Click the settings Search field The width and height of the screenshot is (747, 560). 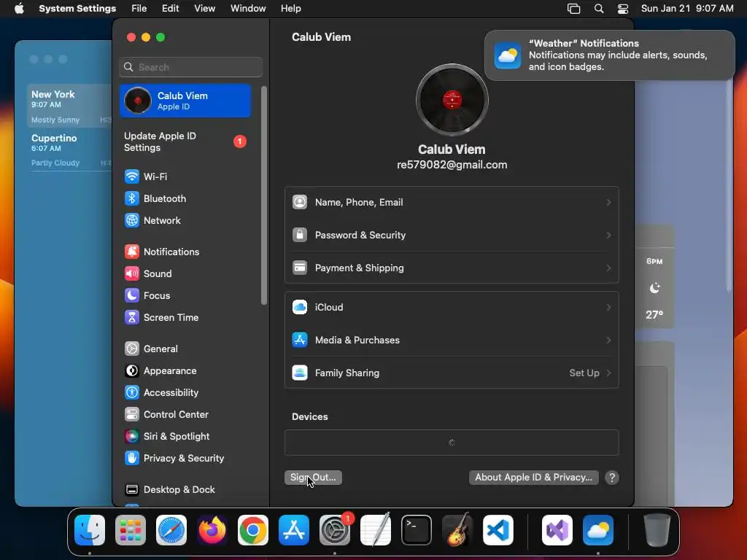pyautogui.click(x=190, y=67)
